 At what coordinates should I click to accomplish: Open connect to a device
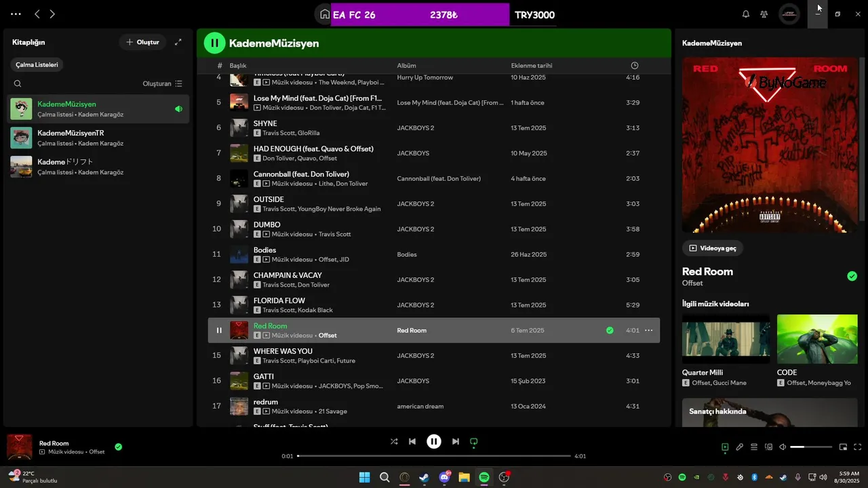pos(768,447)
